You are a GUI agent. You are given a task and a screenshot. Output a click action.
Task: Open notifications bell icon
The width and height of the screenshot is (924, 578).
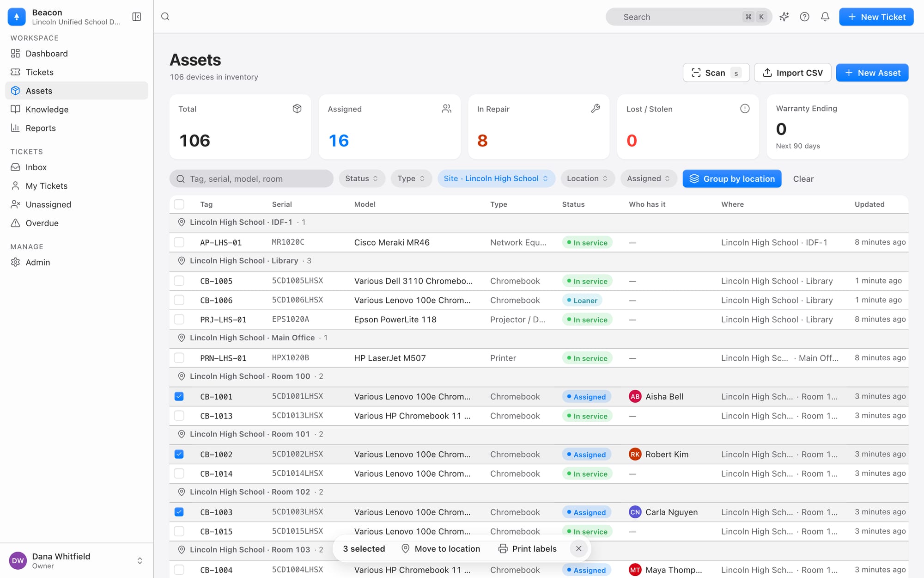pyautogui.click(x=825, y=17)
